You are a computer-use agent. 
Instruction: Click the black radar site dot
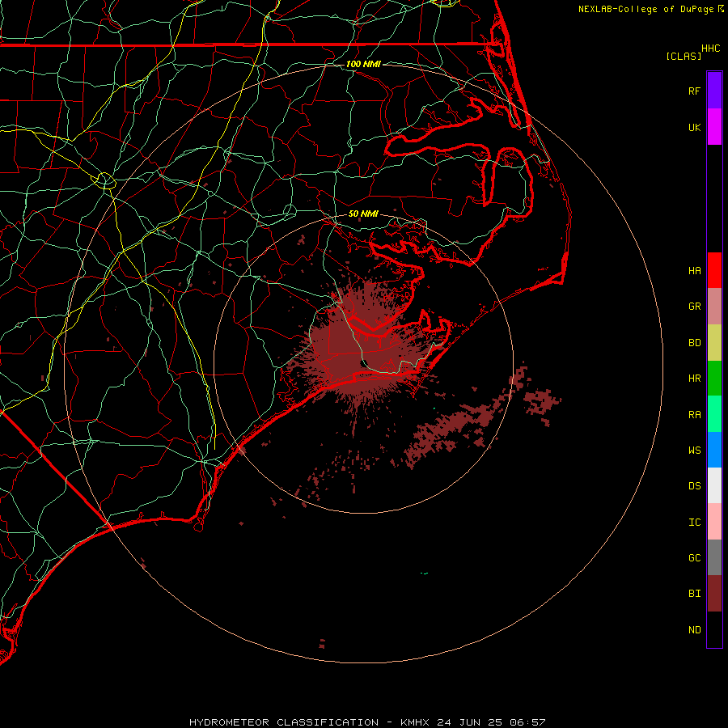click(364, 363)
